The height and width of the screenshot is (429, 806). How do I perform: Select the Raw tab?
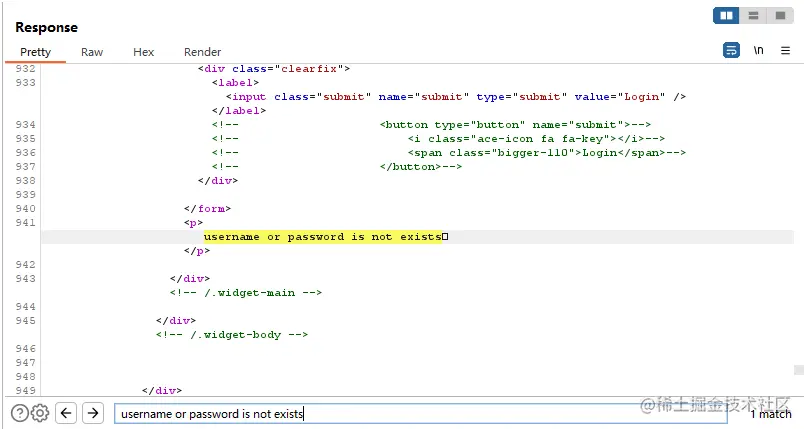click(92, 52)
